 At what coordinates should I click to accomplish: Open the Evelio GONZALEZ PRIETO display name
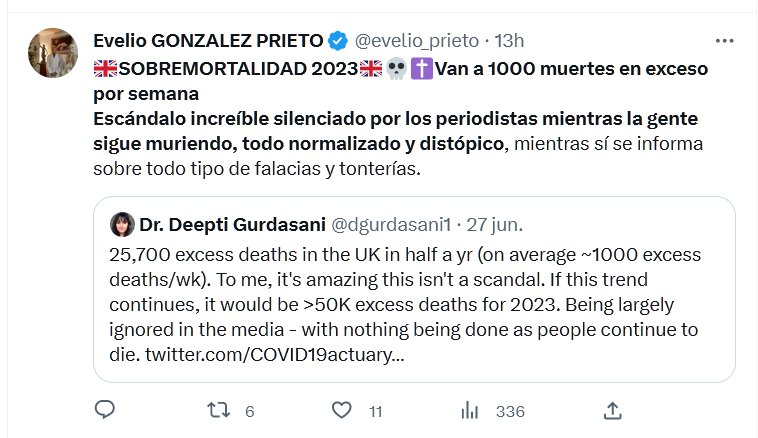pos(208,41)
